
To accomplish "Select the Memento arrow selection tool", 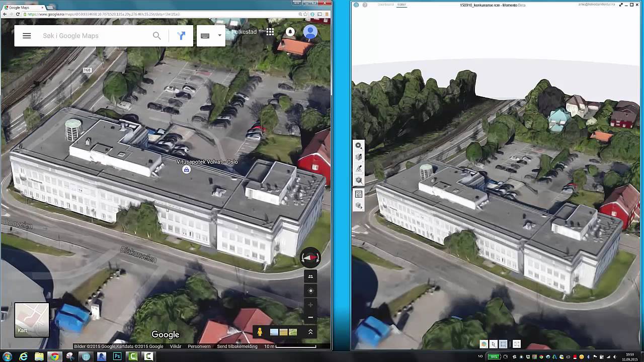I will (494, 344).
